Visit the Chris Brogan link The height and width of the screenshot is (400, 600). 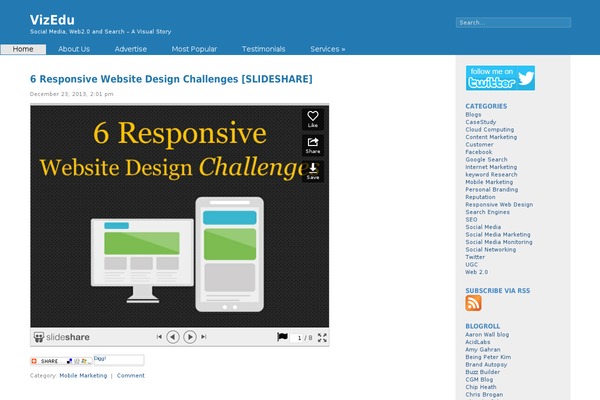tap(484, 394)
